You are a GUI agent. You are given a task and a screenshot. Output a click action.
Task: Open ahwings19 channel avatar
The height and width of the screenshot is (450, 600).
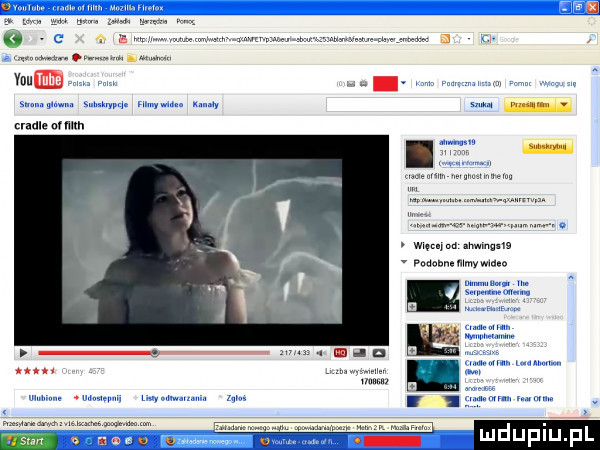pyautogui.click(x=419, y=154)
